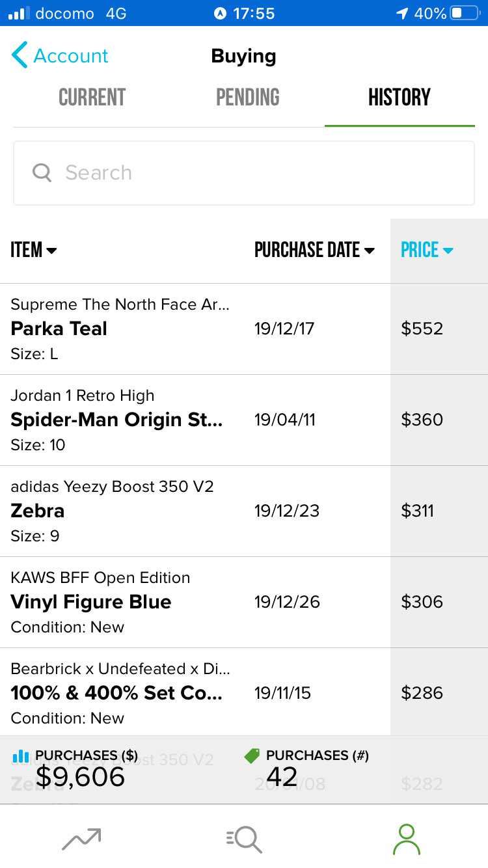Switch to the PENDING tab
Viewport: 488px width, 868px height.
(248, 98)
